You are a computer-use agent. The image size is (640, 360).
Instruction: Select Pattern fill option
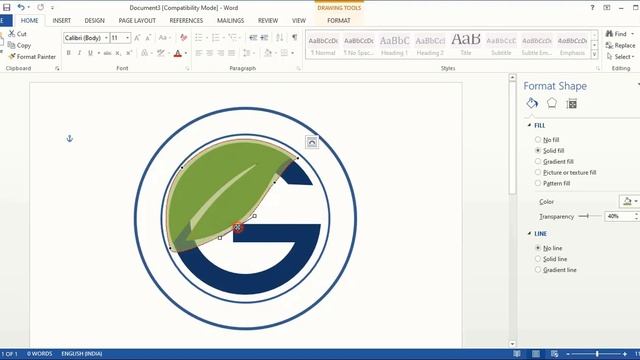[552, 183]
